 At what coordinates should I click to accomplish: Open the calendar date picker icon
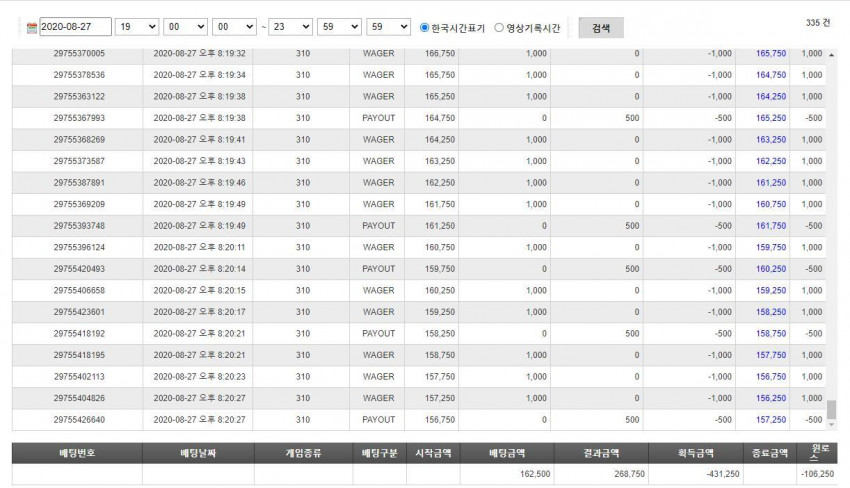pos(32,28)
